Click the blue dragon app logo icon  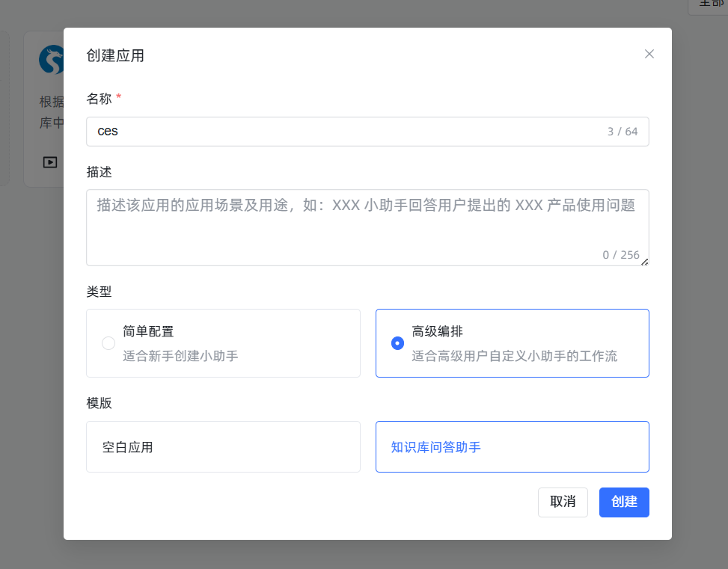[x=49, y=59]
